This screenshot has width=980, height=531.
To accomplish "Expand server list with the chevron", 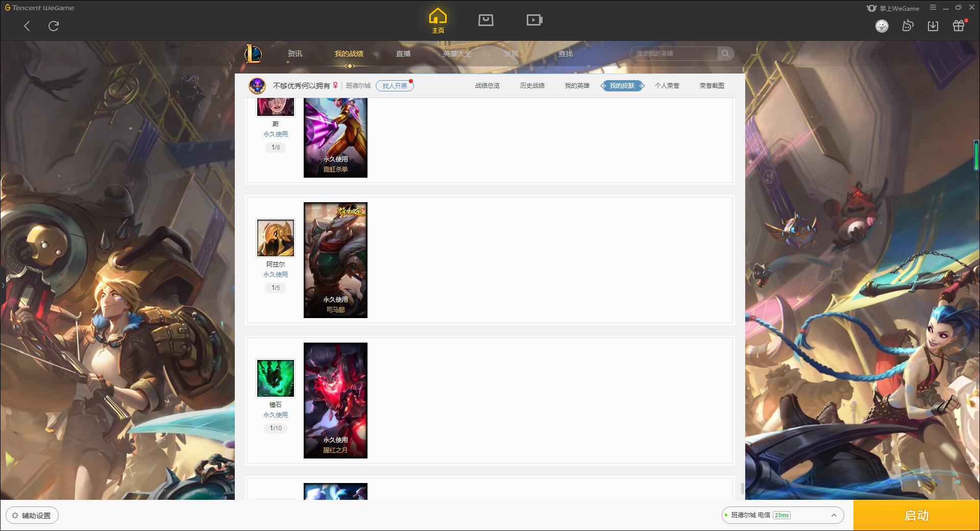I will [834, 515].
